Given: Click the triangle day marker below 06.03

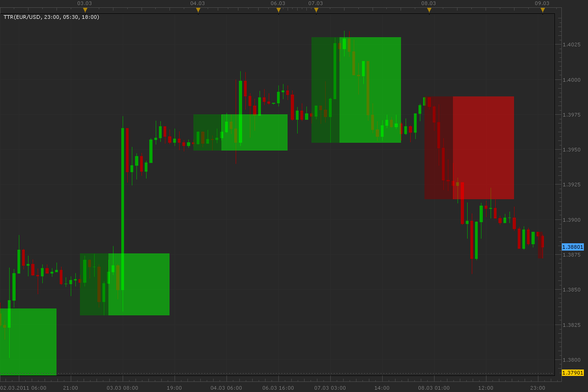Looking at the screenshot, I should 278,10.
